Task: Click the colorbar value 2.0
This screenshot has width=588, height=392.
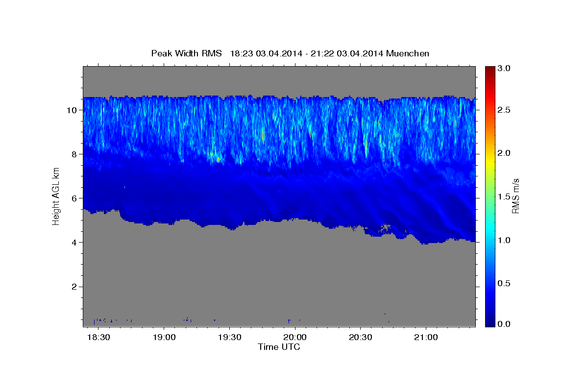Action: click(x=504, y=153)
